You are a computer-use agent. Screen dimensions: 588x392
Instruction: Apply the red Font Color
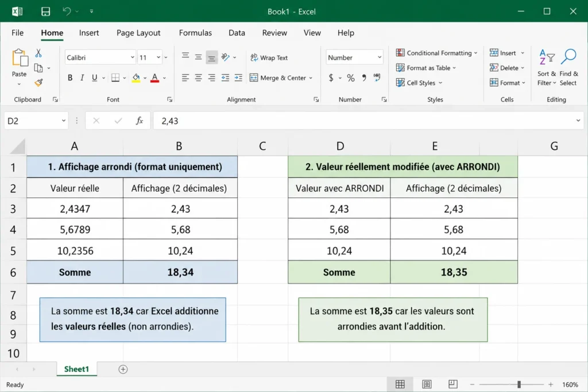(x=154, y=78)
